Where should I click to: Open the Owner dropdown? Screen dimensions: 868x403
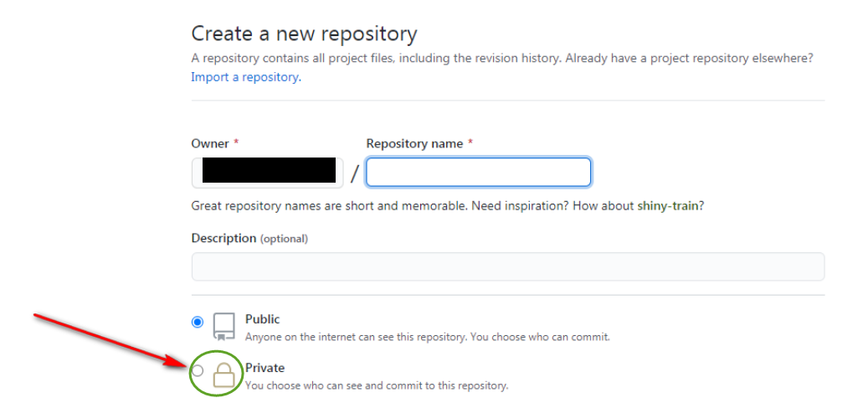[268, 172]
